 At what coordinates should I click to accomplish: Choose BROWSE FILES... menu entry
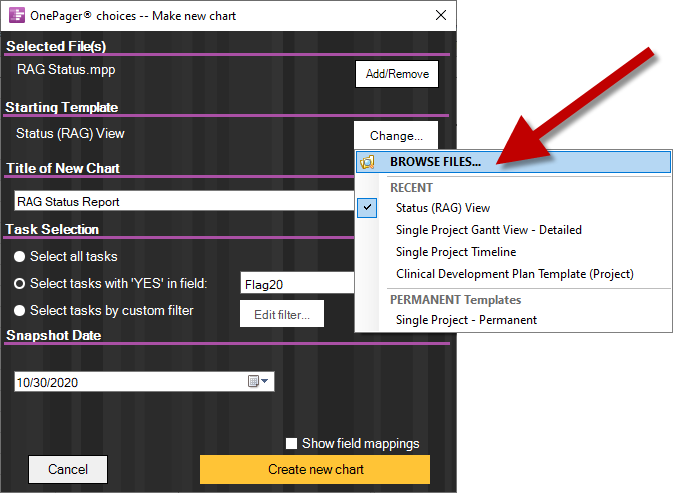513,162
